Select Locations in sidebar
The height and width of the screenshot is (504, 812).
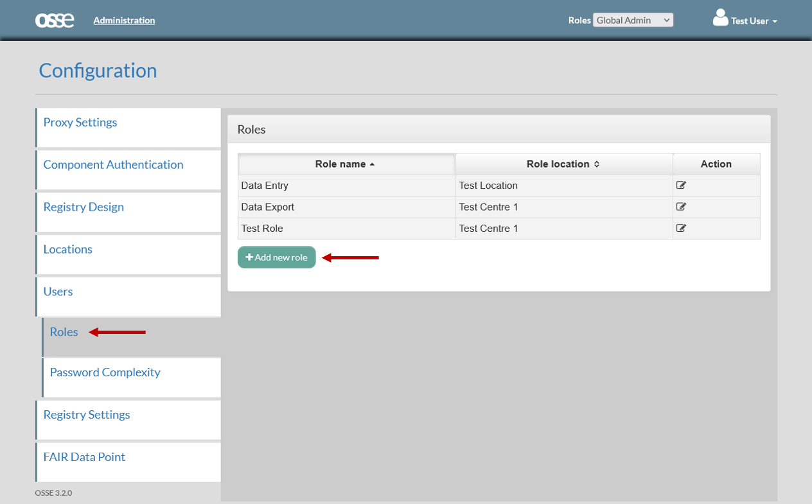click(x=128, y=255)
